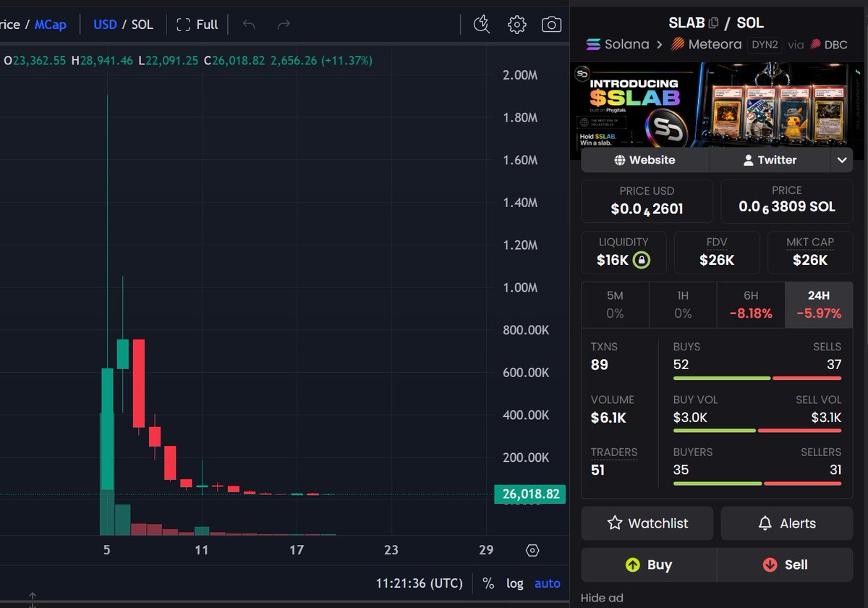The image size is (868, 608).
Task: Open Alerts for this pair
Action: [x=787, y=523]
